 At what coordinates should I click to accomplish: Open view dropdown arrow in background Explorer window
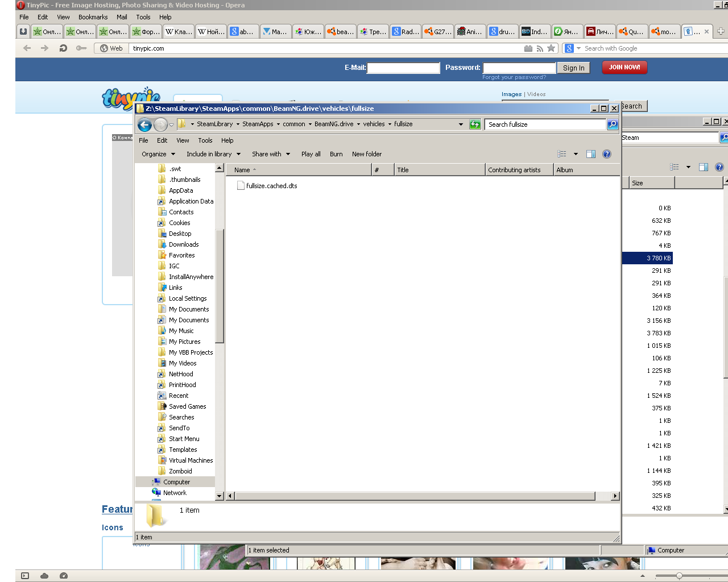click(x=688, y=167)
